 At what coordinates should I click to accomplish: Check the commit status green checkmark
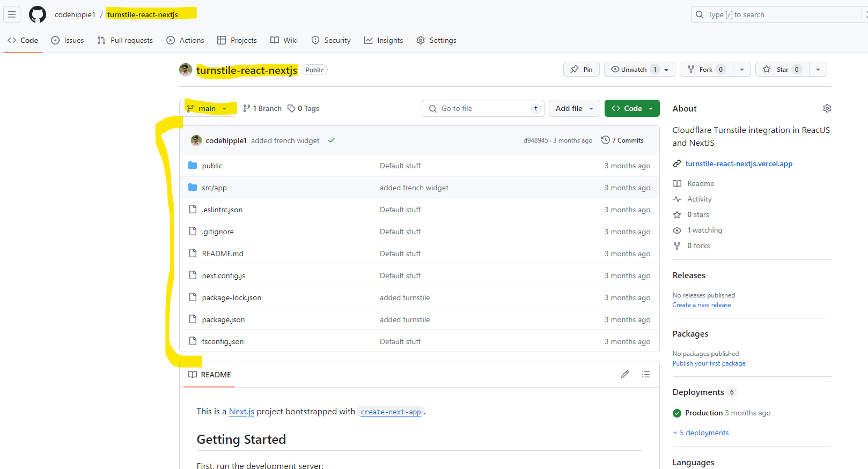click(332, 140)
